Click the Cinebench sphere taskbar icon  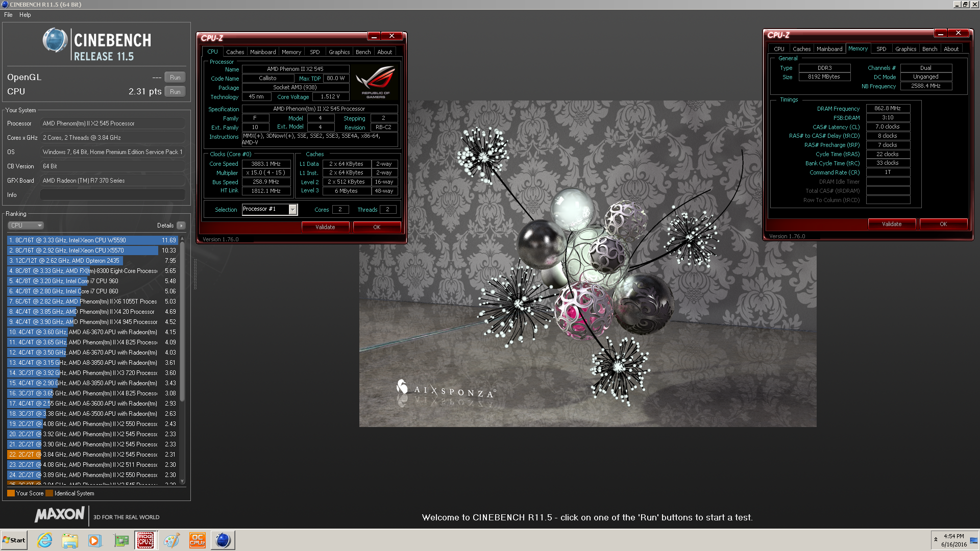click(x=223, y=540)
